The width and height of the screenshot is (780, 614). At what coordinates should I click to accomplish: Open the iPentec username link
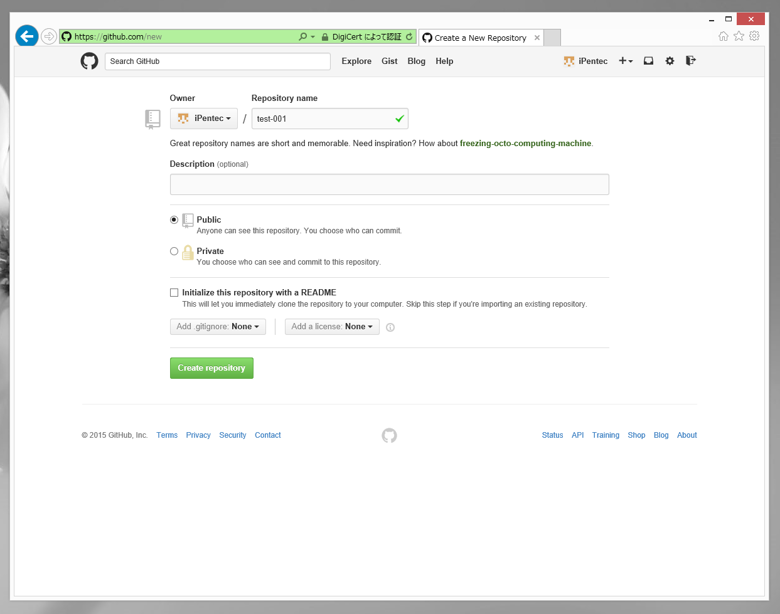tap(593, 61)
